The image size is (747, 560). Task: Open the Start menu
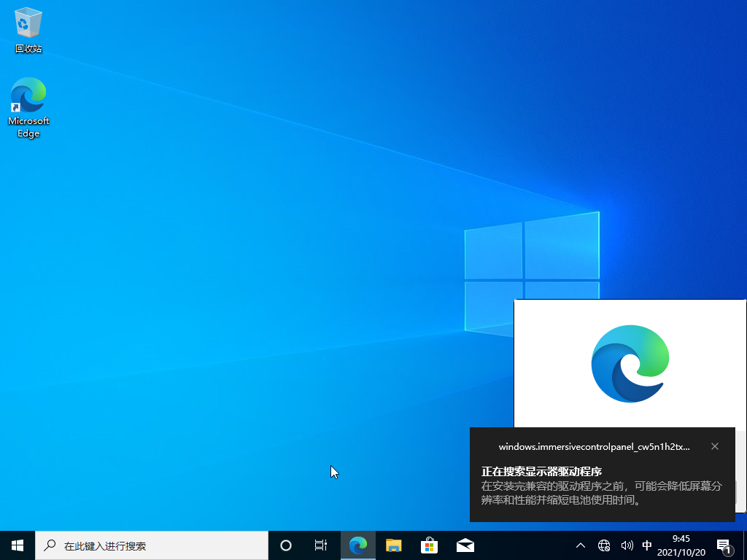click(16, 545)
